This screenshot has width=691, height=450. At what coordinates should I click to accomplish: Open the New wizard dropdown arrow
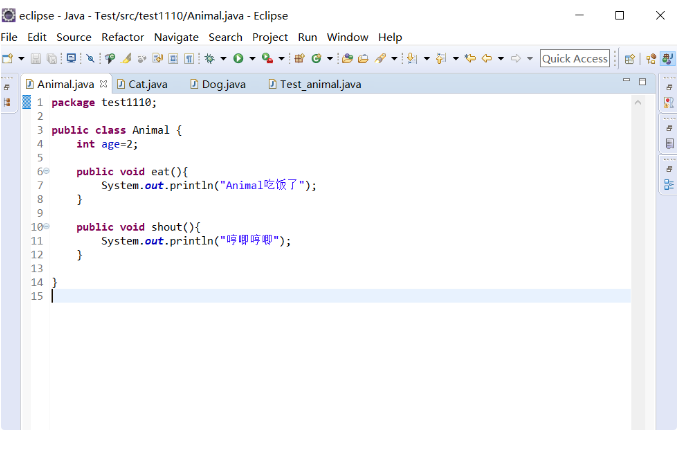click(21, 59)
